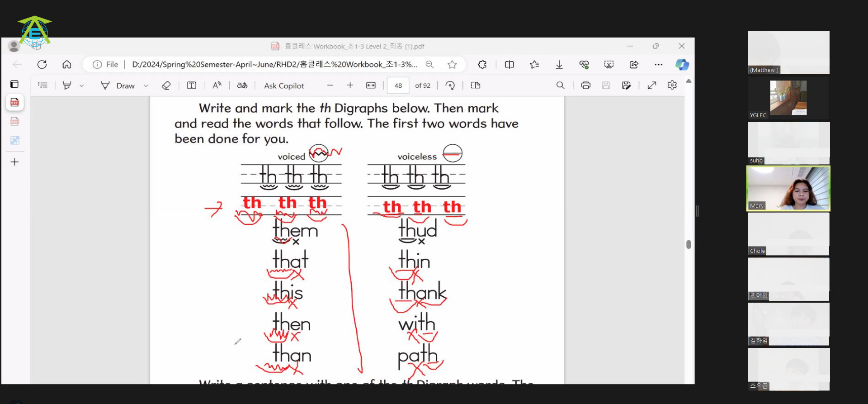This screenshot has height=404, width=868.
Task: Click the Screenshot capture icon
Action: coord(609,65)
